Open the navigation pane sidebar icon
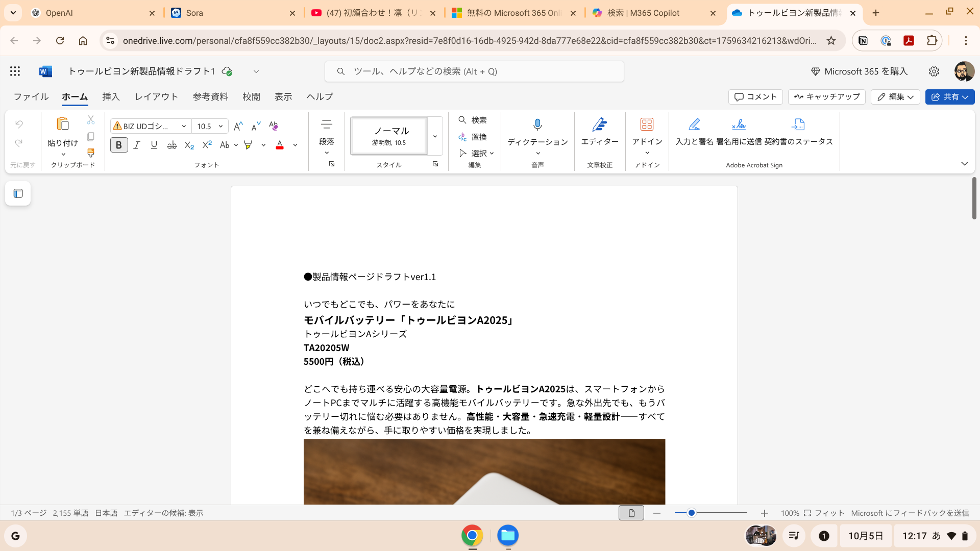 (18, 193)
